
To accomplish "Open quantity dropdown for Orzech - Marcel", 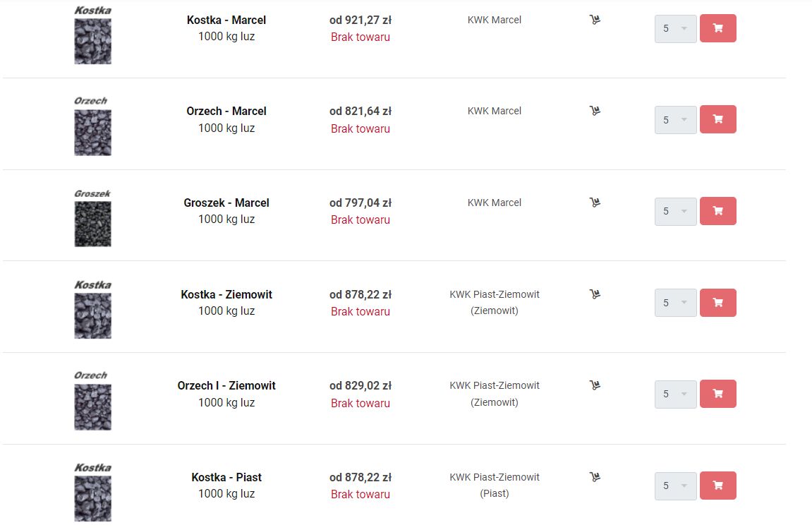I will coord(675,120).
